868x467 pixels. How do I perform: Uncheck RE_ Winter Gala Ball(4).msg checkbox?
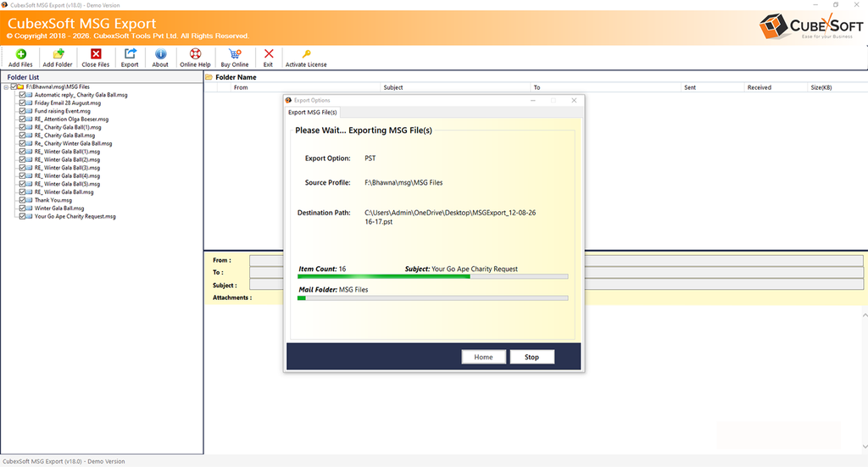click(x=22, y=176)
